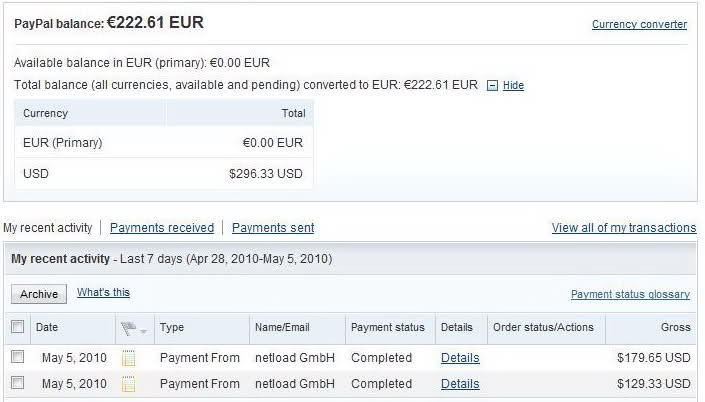This screenshot has height=402, width=705.
Task: Check the box for the $129.33 USD payment
Action: pyautogui.click(x=18, y=383)
